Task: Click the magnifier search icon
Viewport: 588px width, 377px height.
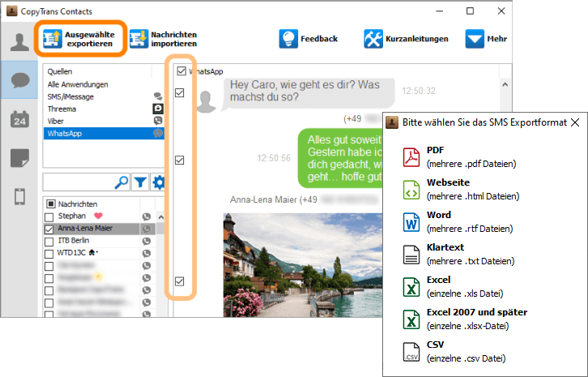Action: [x=121, y=182]
